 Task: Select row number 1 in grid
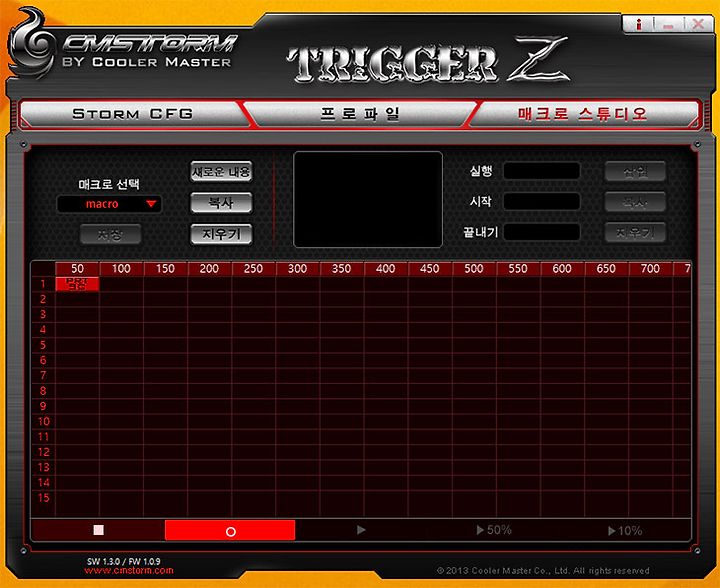(43, 284)
